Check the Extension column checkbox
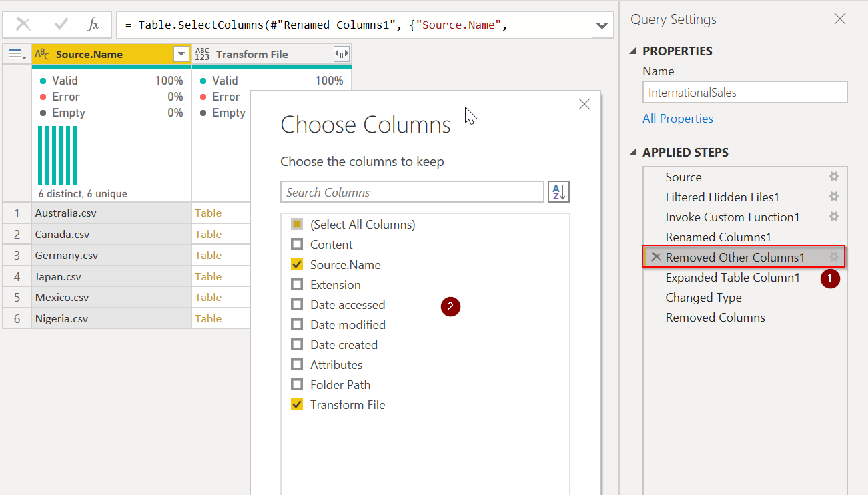Image resolution: width=868 pixels, height=495 pixels. (x=297, y=285)
